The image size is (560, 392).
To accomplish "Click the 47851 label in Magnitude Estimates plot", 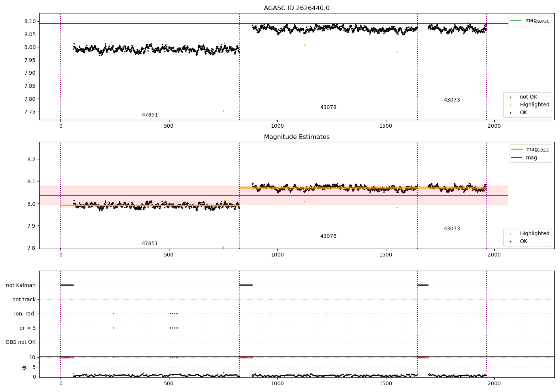I will [x=150, y=244].
